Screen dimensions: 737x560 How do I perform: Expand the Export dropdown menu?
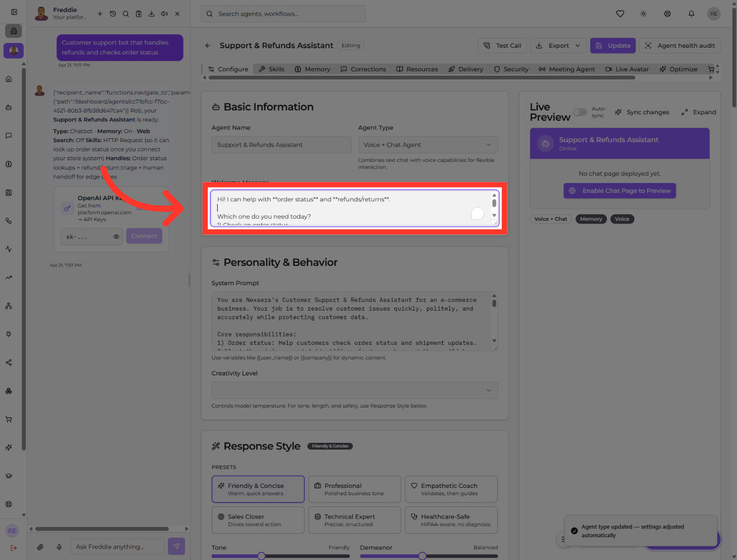coord(559,46)
